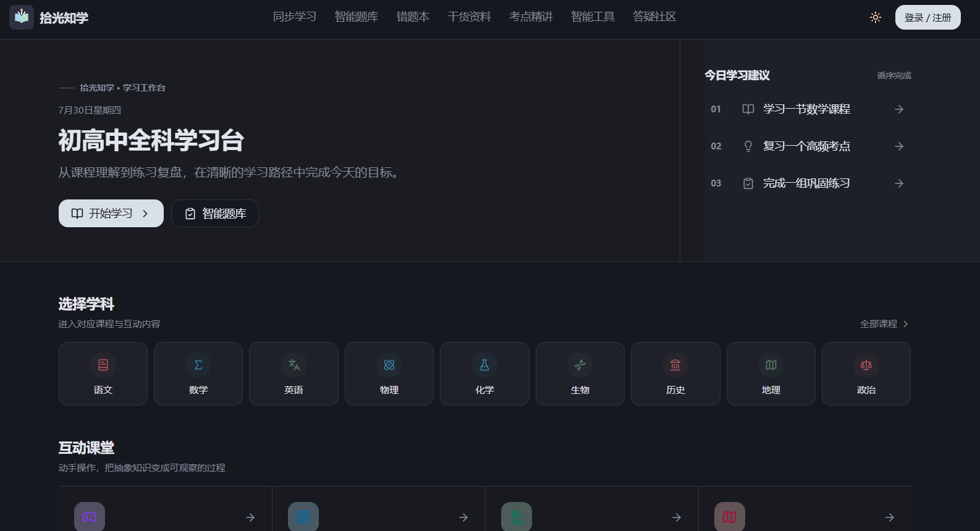
Task: Select the 生物 subject card
Action: [580, 374]
